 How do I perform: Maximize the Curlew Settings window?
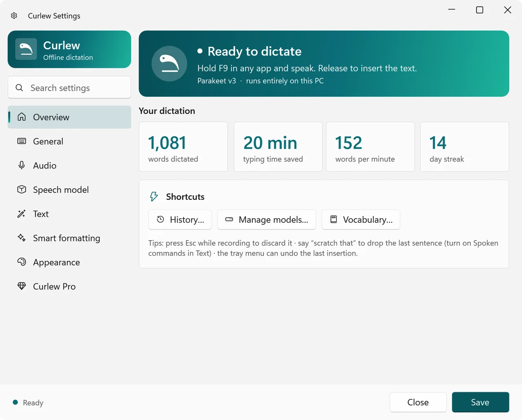[480, 10]
